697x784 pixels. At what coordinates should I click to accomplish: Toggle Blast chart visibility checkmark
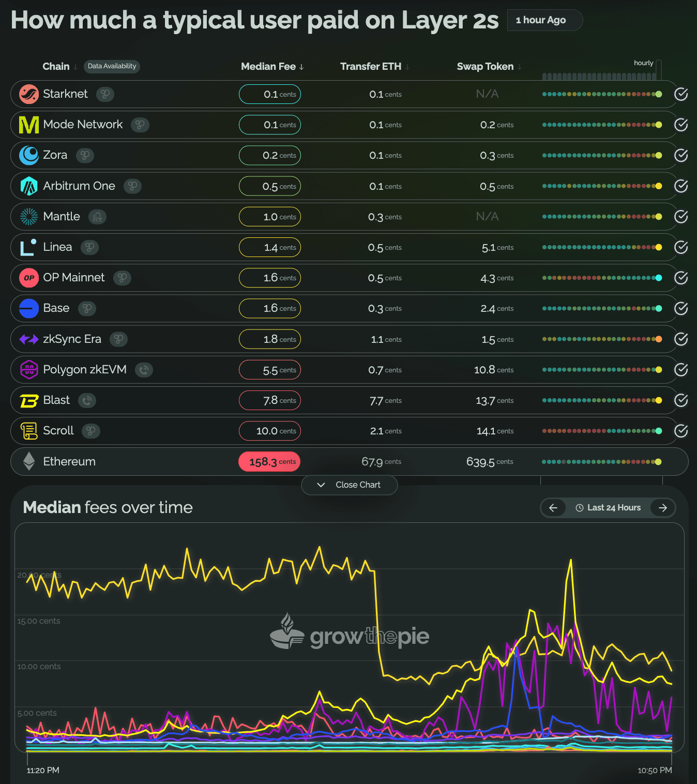coord(681,400)
